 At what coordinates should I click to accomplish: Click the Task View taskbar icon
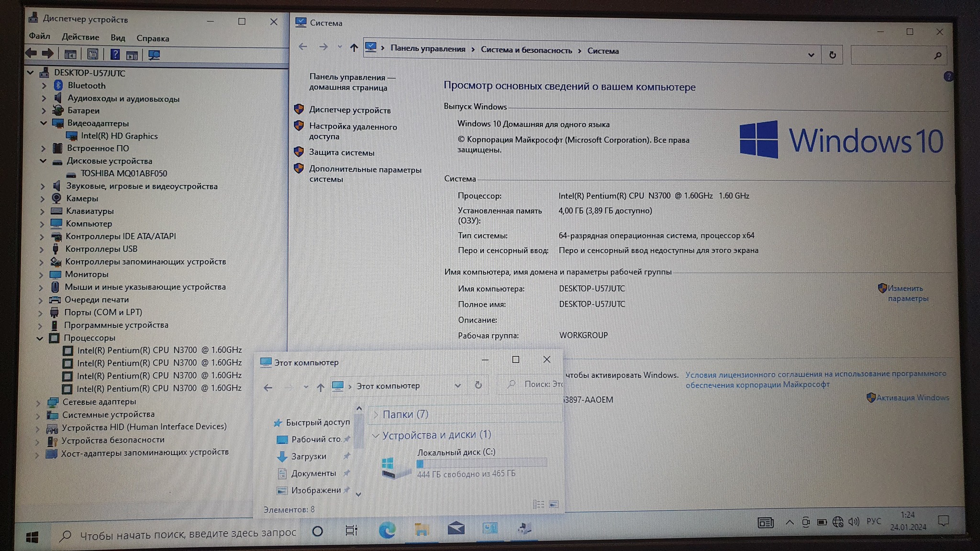click(351, 530)
